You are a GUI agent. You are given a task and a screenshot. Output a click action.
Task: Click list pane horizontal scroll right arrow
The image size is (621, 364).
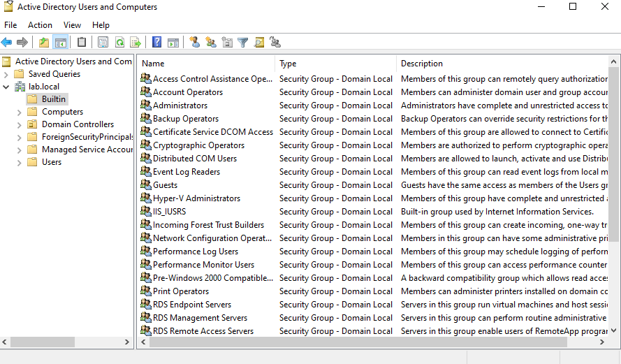(x=602, y=342)
